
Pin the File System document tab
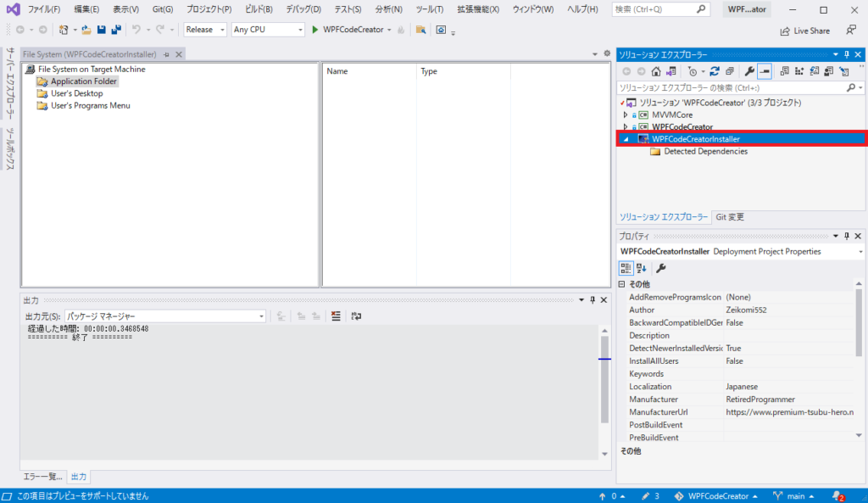pos(167,54)
